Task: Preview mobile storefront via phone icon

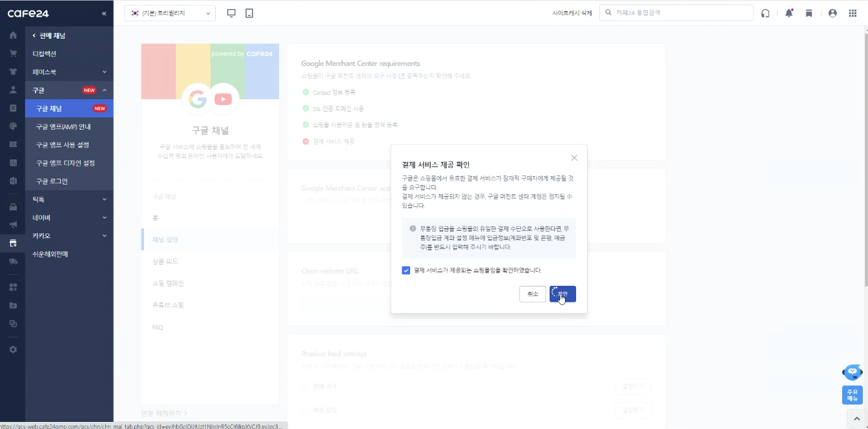Action: pyautogui.click(x=249, y=13)
